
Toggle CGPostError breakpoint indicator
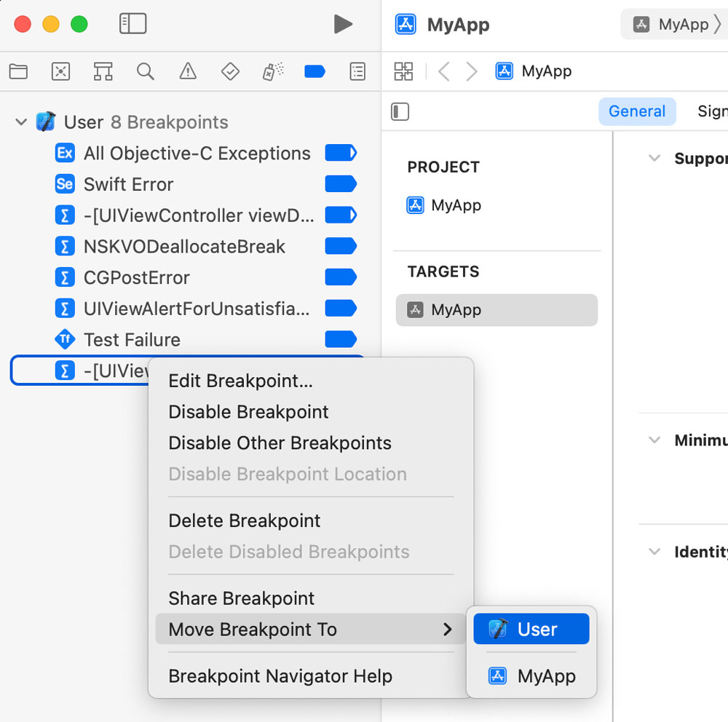coord(341,277)
